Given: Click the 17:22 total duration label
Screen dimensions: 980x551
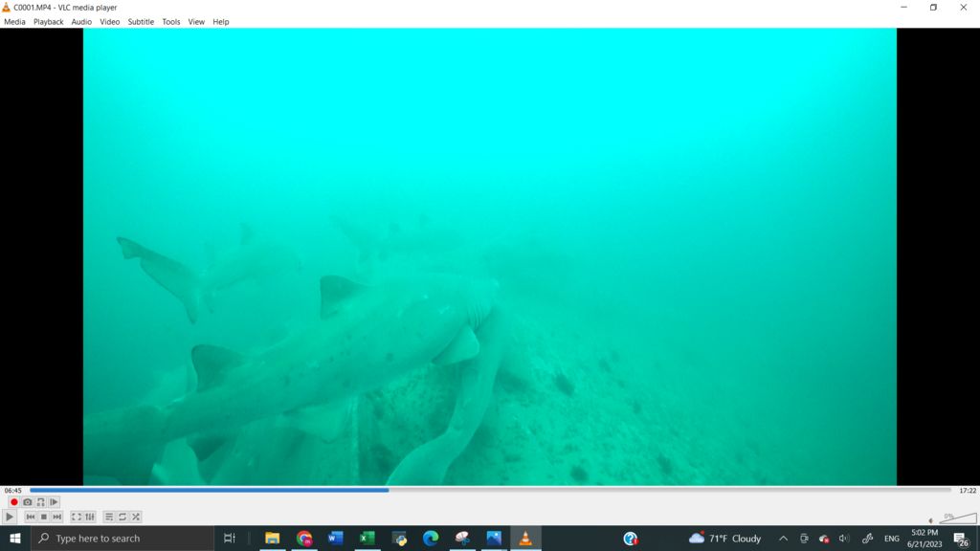Looking at the screenshot, I should tap(967, 491).
